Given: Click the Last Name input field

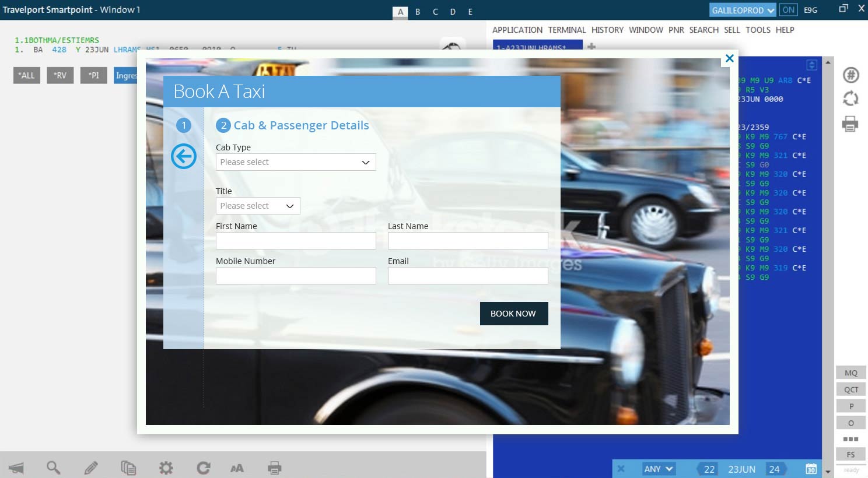Looking at the screenshot, I should click(x=468, y=241).
